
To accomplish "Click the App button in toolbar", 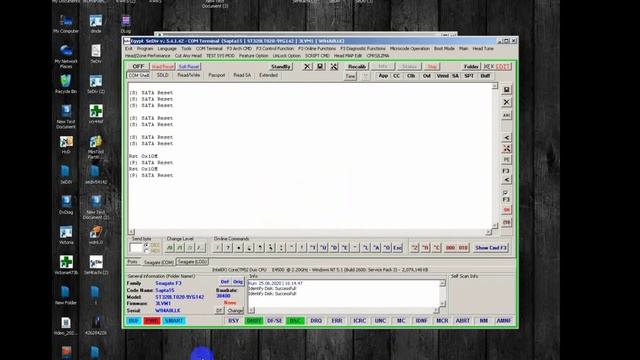I will (383, 76).
